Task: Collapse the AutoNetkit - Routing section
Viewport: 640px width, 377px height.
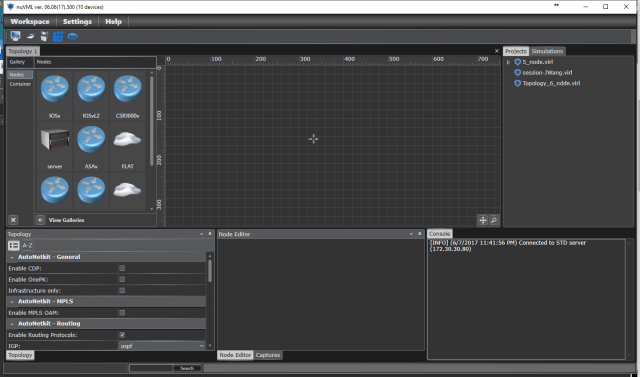Action: point(11,324)
